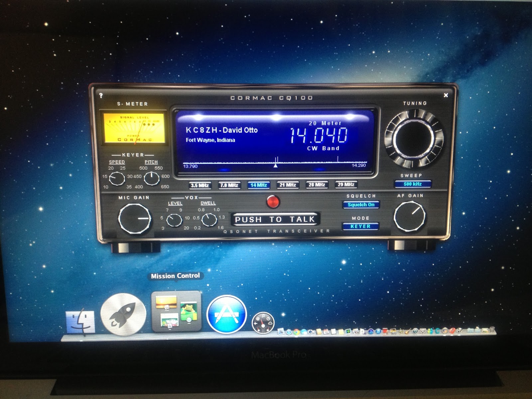Viewport: 532px width, 399px height.
Task: Click the large Tuning dial
Action: click(414, 139)
